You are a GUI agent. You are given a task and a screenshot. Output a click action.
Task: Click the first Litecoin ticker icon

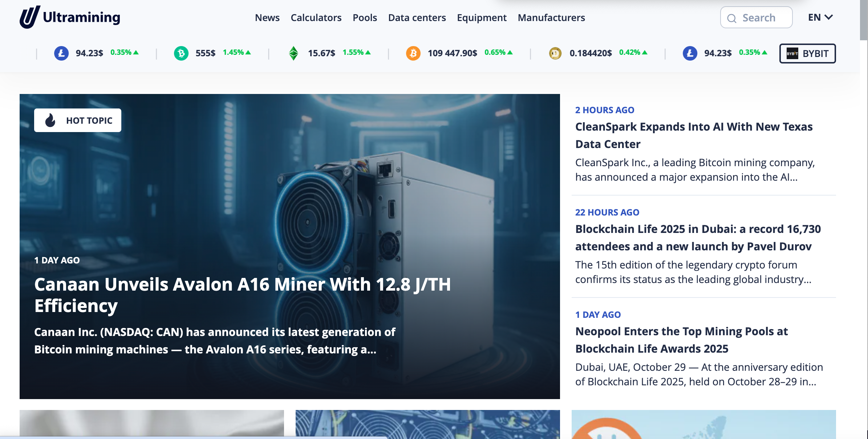pos(61,53)
